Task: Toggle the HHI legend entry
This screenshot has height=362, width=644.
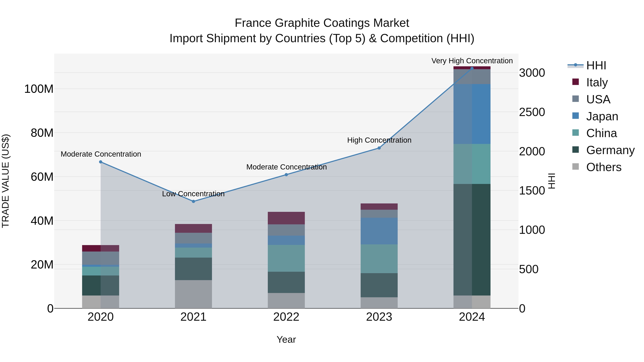Action: (x=587, y=65)
